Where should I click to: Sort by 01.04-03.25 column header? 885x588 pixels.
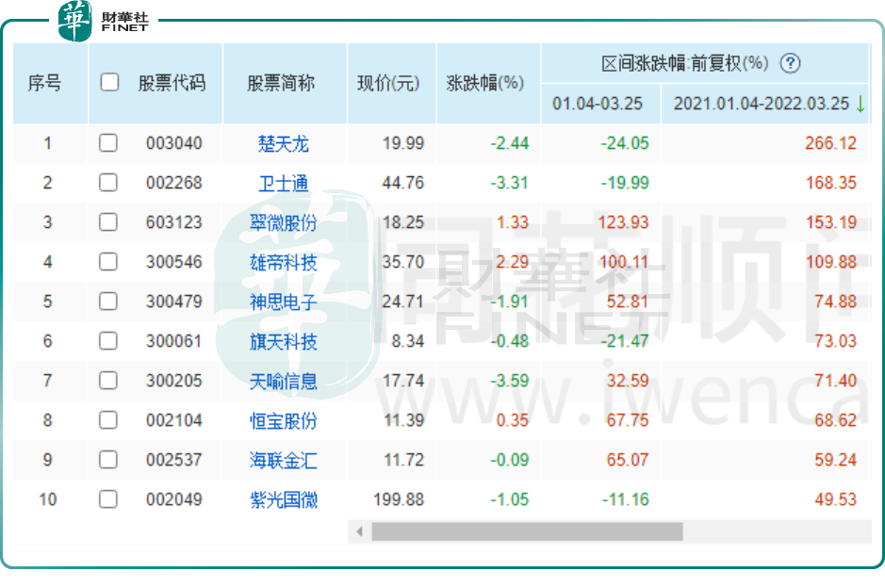click(x=598, y=104)
